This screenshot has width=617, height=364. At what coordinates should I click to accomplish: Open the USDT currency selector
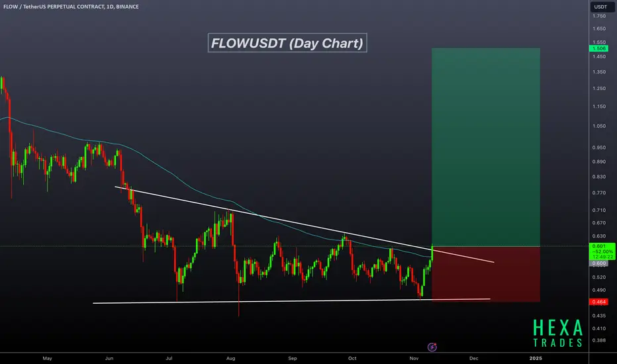[x=602, y=7]
